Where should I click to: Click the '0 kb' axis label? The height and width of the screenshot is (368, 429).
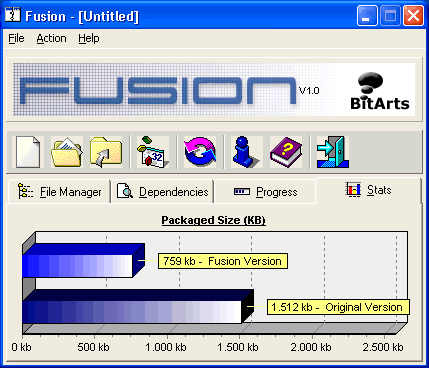click(x=21, y=347)
